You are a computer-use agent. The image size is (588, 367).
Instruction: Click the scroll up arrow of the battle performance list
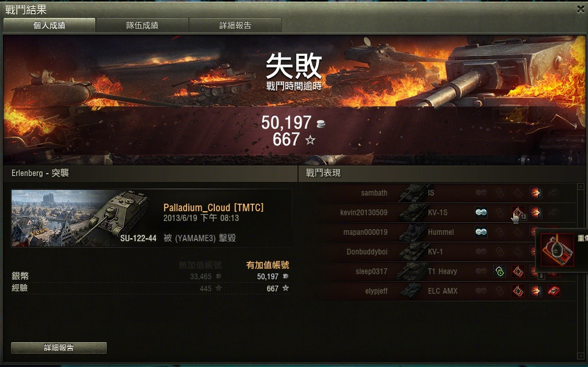tap(581, 186)
